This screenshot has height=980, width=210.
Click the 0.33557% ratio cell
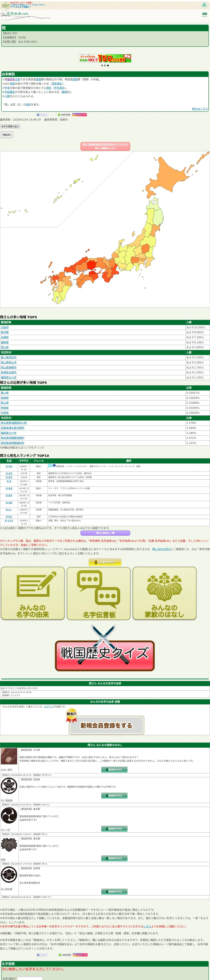(x=197, y=393)
